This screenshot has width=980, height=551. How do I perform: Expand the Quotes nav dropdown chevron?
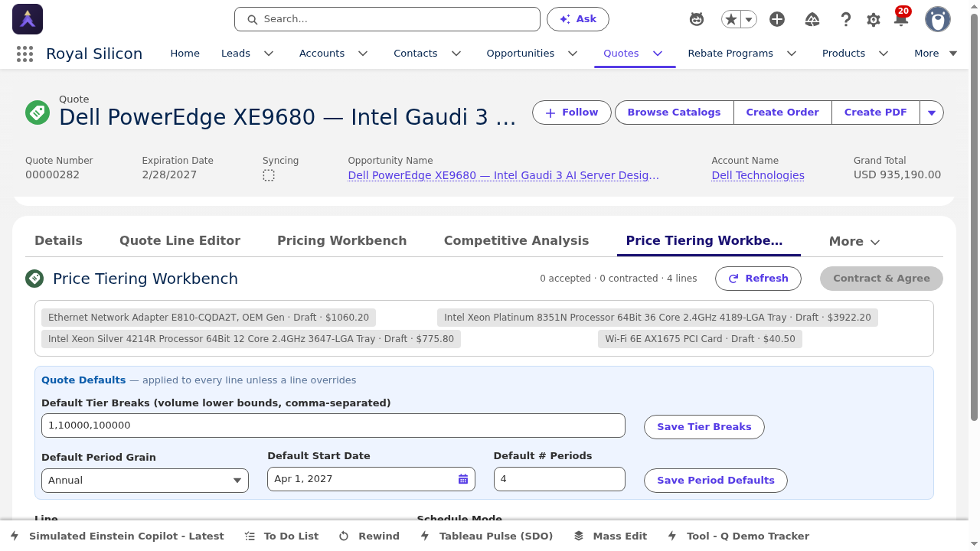click(658, 54)
